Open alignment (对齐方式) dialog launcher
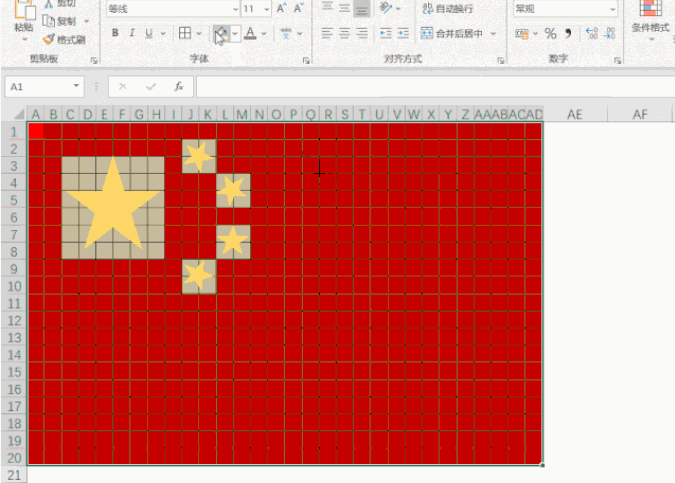The height and width of the screenshot is (483, 675). click(x=501, y=61)
